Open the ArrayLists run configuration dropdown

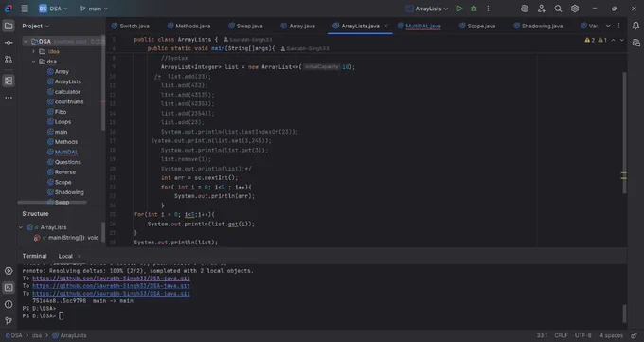point(427,9)
